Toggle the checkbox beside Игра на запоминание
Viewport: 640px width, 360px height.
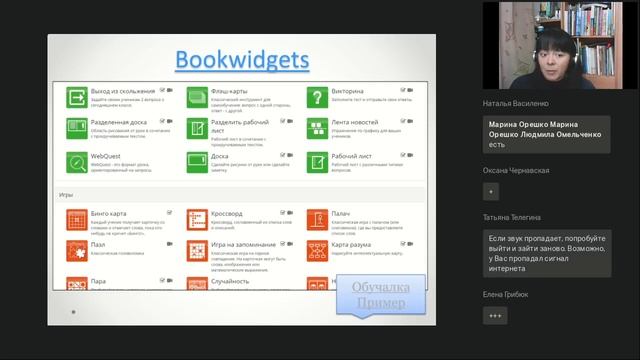click(283, 243)
